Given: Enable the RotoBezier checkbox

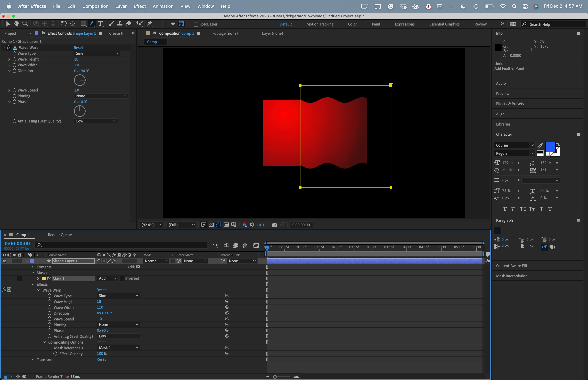Looking at the screenshot, I should [x=196, y=24].
